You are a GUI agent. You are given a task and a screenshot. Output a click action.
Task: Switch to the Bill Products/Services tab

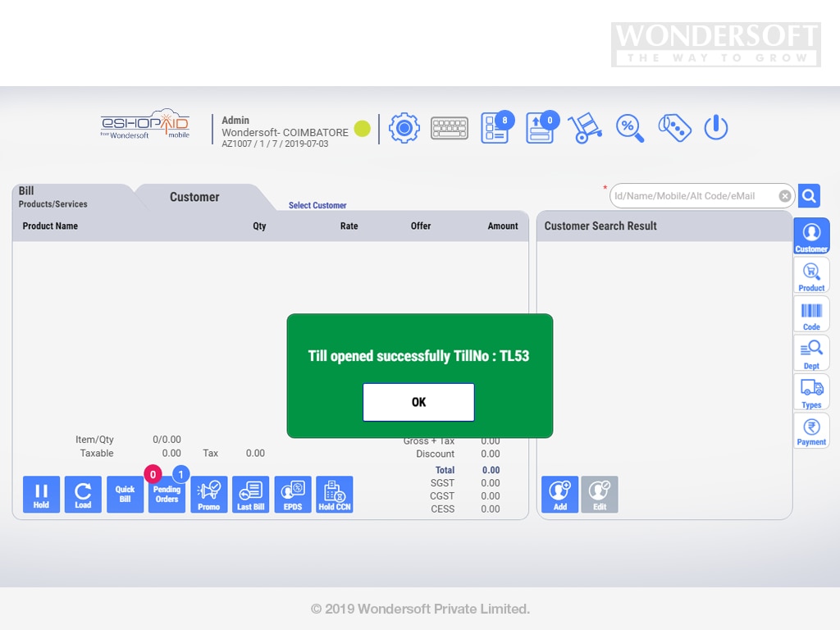click(x=52, y=197)
